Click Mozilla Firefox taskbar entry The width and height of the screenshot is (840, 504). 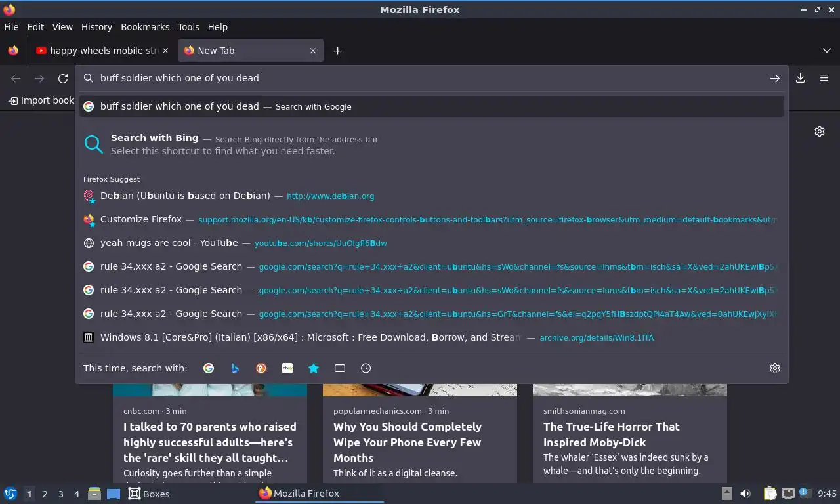pyautogui.click(x=319, y=493)
